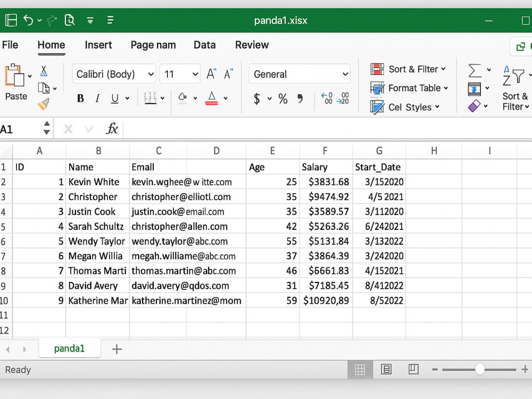Click the percent style icon
Screen dimensions: 532x399
(x=282, y=99)
